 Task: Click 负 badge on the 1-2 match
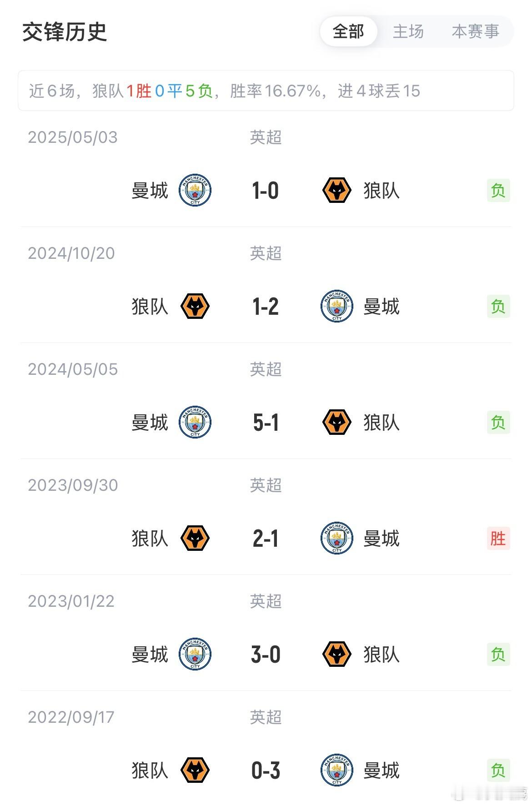coord(498,307)
